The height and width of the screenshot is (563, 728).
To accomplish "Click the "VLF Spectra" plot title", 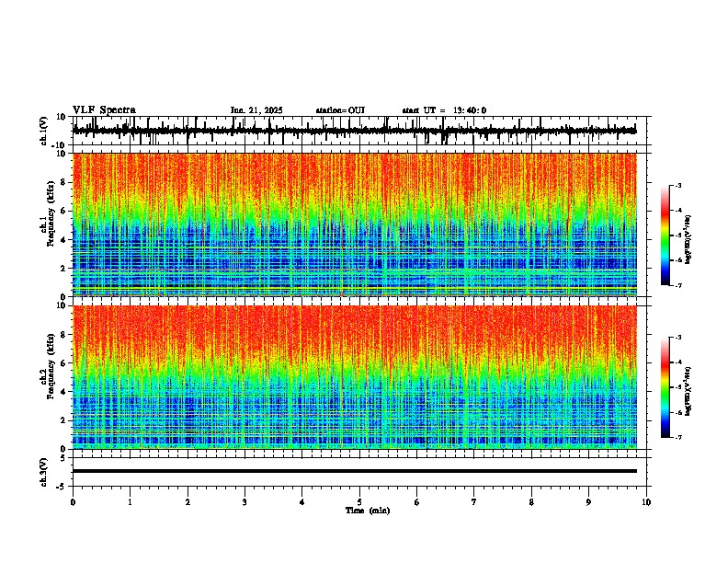I will tap(104, 110).
